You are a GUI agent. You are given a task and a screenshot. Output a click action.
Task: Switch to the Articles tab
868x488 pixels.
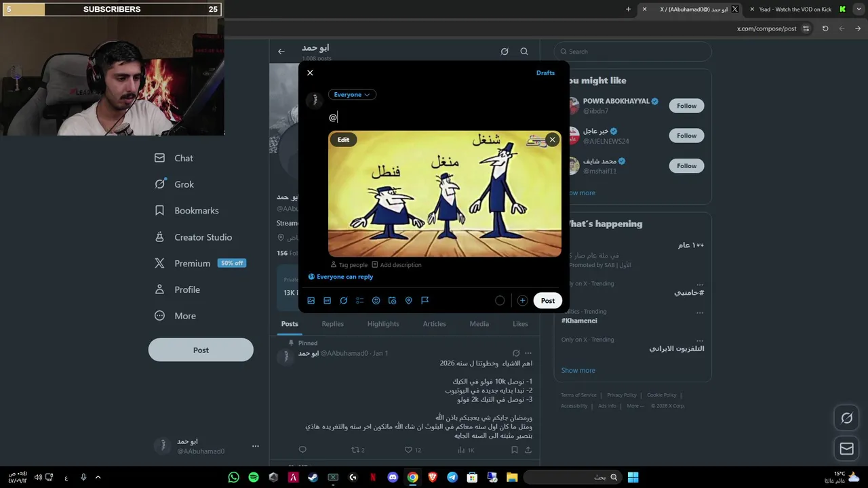point(435,324)
